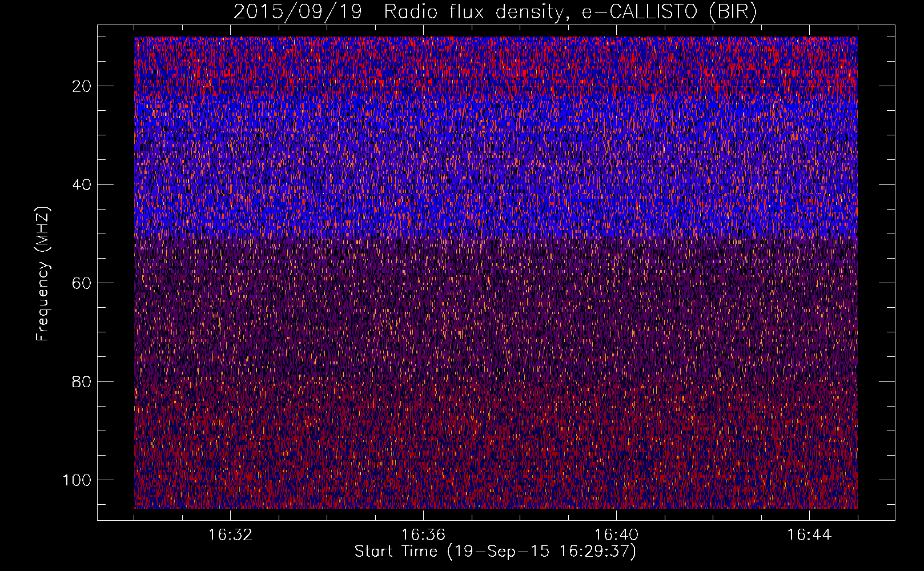Viewport: 924px width, 571px height.
Task: Click the '60' frequency tick label
Action: pyautogui.click(x=82, y=283)
